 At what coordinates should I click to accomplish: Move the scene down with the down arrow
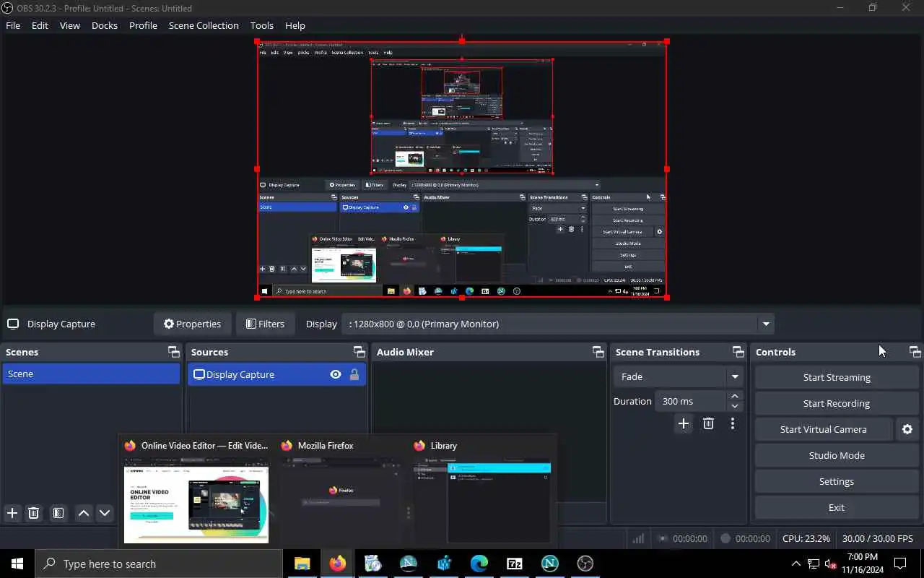pos(105,513)
